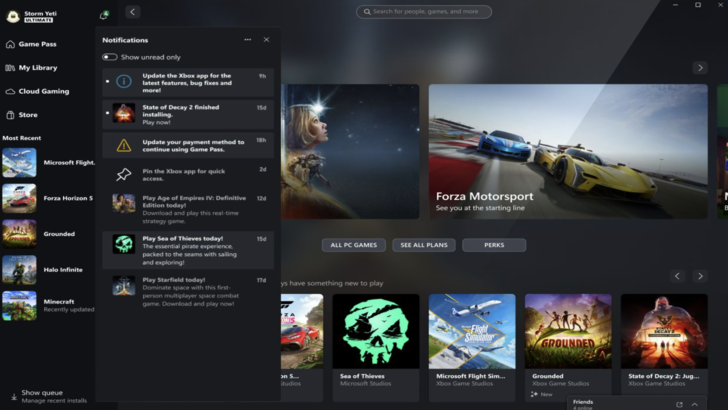Go to My Library
This screenshot has height=410, width=728.
(x=37, y=68)
